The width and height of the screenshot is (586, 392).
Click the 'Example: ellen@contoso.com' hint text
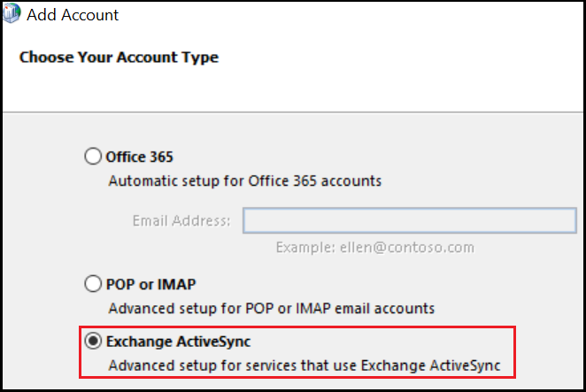(x=374, y=248)
